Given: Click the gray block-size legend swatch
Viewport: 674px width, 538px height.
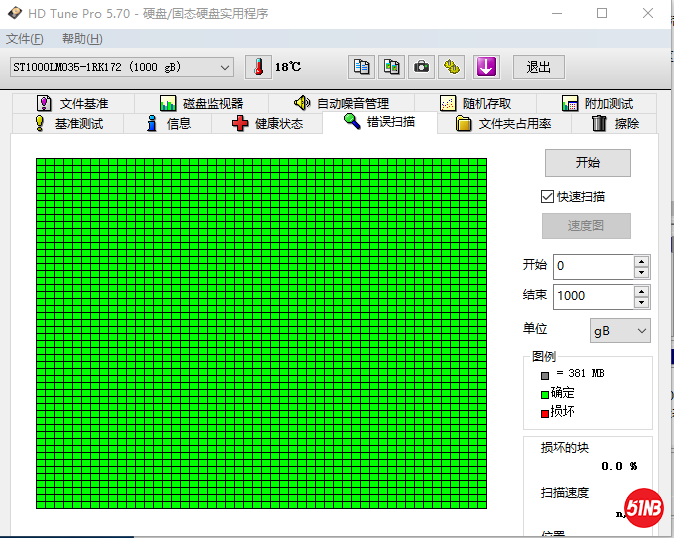Looking at the screenshot, I should [x=545, y=376].
